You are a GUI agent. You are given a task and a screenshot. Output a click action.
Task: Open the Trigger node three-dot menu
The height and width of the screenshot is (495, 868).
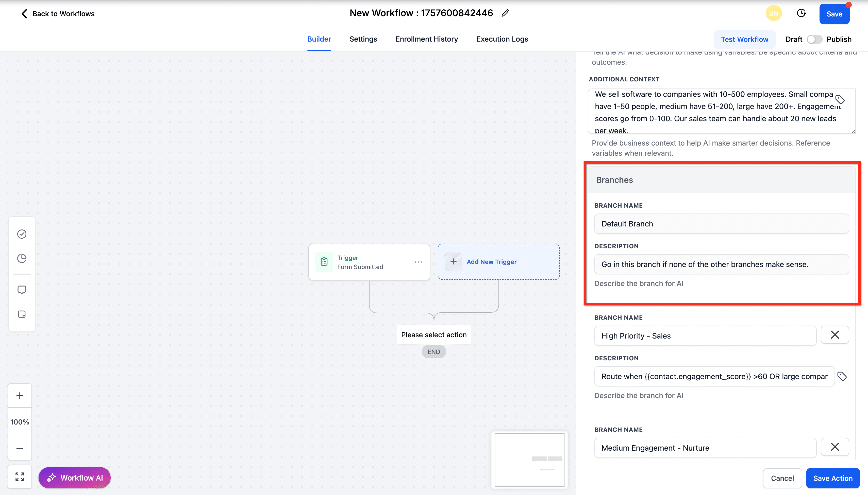[x=419, y=262]
